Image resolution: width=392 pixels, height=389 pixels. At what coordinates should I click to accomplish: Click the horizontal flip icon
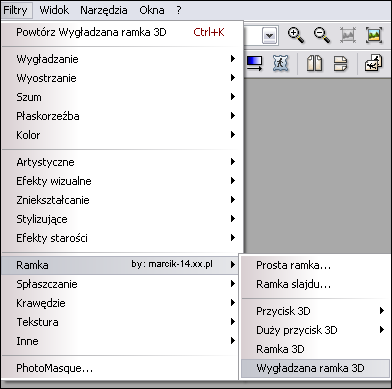point(314,63)
